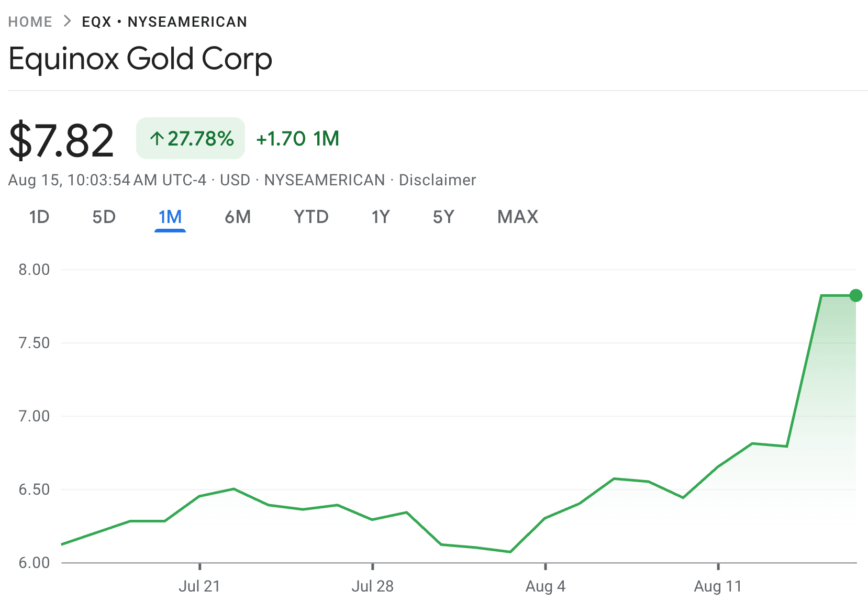Click the Equinox Gold Corp heading
This screenshot has width=868, height=602.
click(x=140, y=59)
